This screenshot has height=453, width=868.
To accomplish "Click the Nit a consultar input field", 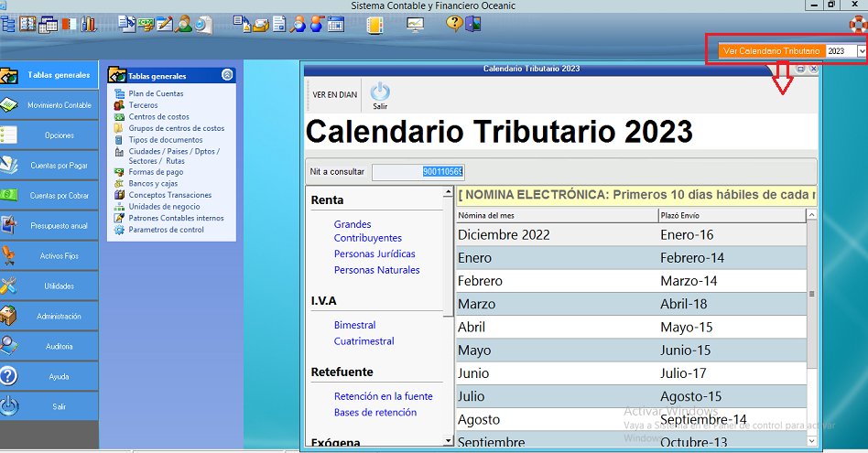I will click(418, 171).
